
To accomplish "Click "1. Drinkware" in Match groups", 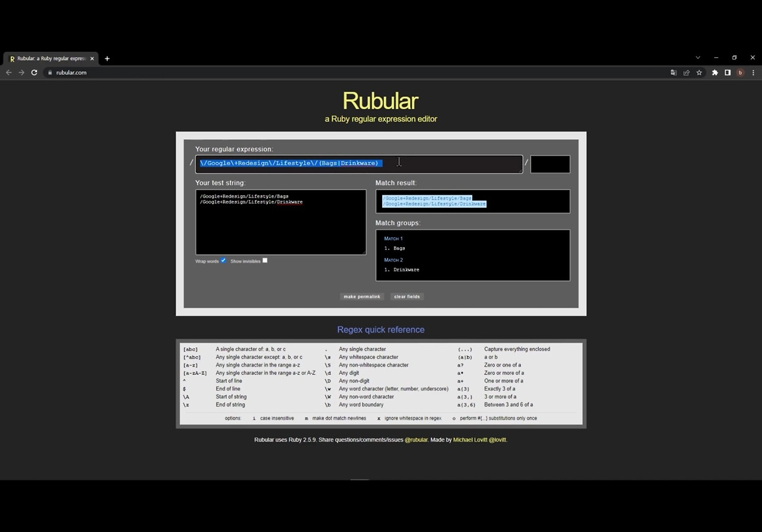I will click(402, 270).
